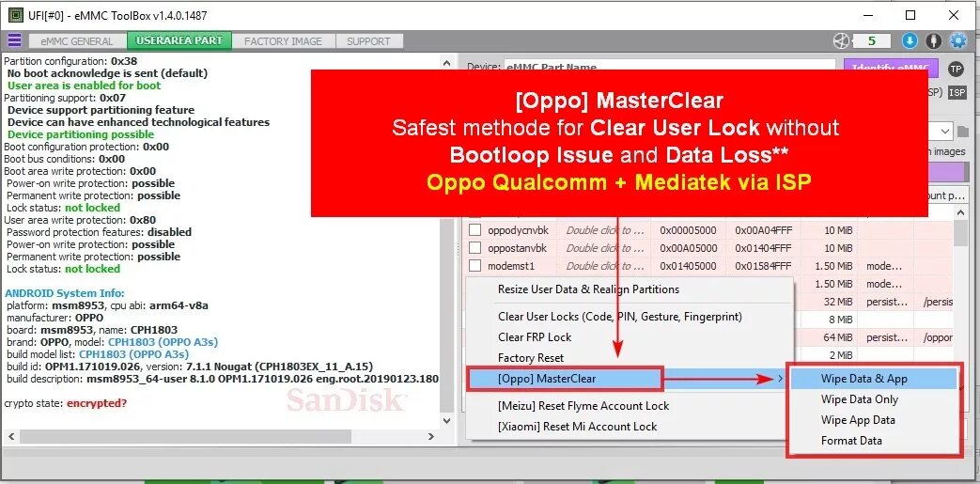Viewport: 980px width, 484px height.
Task: Click the oppostanvbk partition name
Action: click(x=517, y=248)
